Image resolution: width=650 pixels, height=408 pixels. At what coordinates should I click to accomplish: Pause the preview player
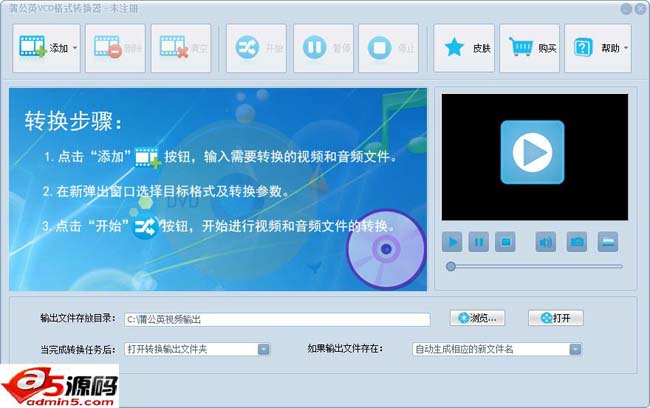point(478,242)
